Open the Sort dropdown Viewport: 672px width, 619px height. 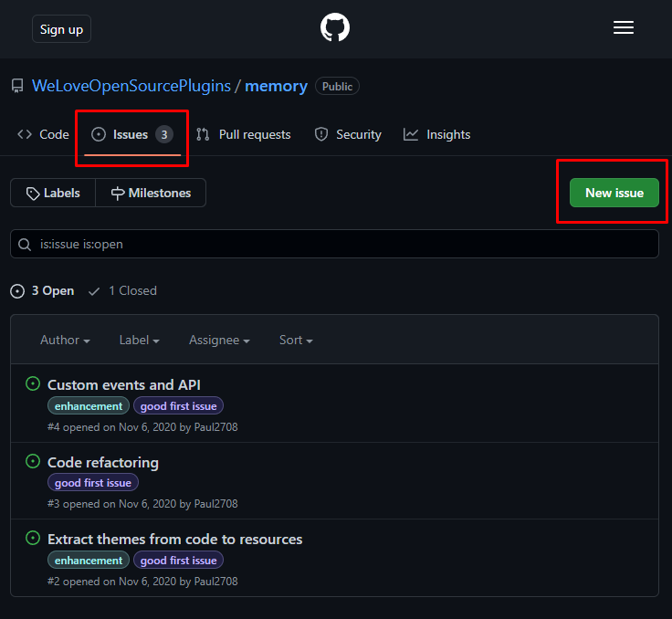click(x=296, y=340)
